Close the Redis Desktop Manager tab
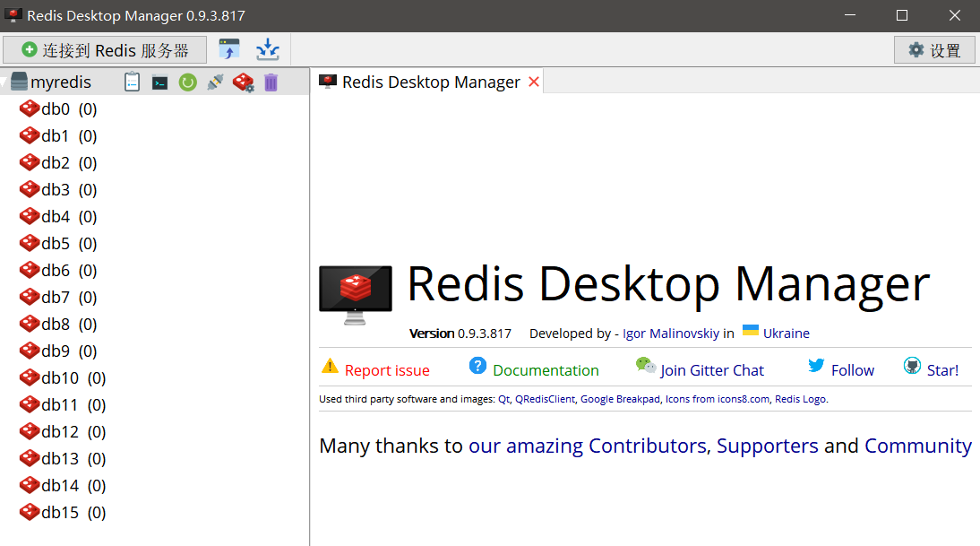Screen dimensions: 980x546 (x=534, y=82)
